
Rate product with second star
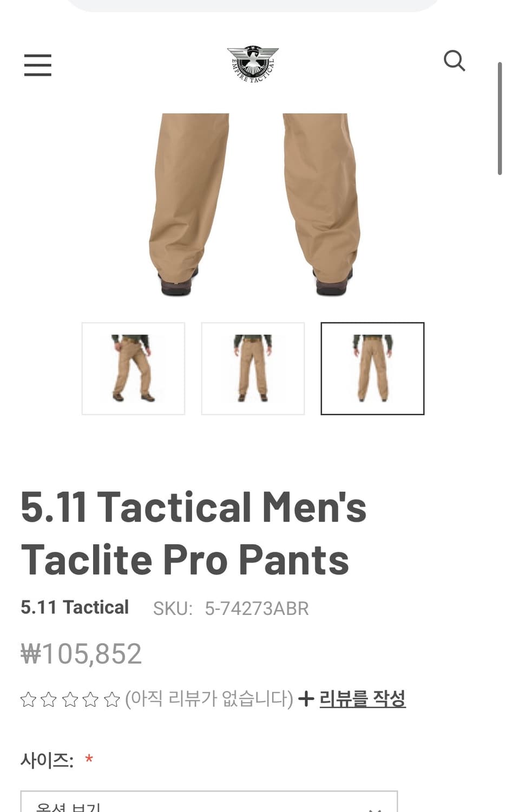tap(49, 699)
